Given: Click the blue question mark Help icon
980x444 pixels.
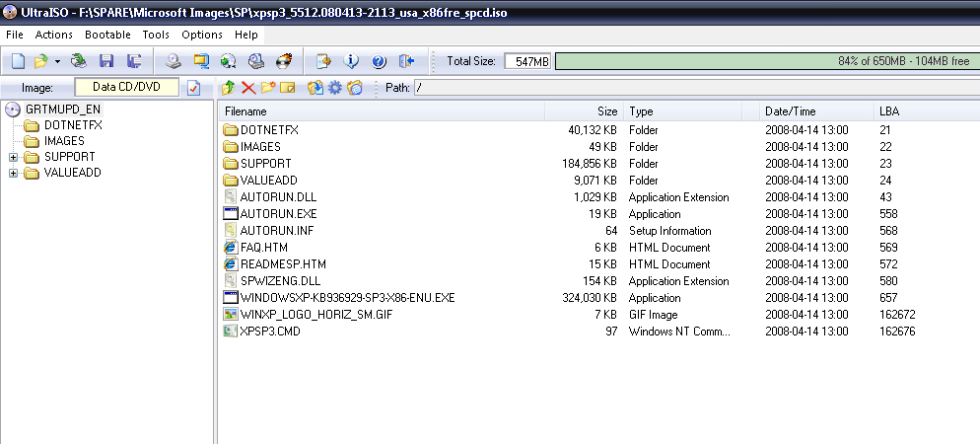Looking at the screenshot, I should [379, 61].
